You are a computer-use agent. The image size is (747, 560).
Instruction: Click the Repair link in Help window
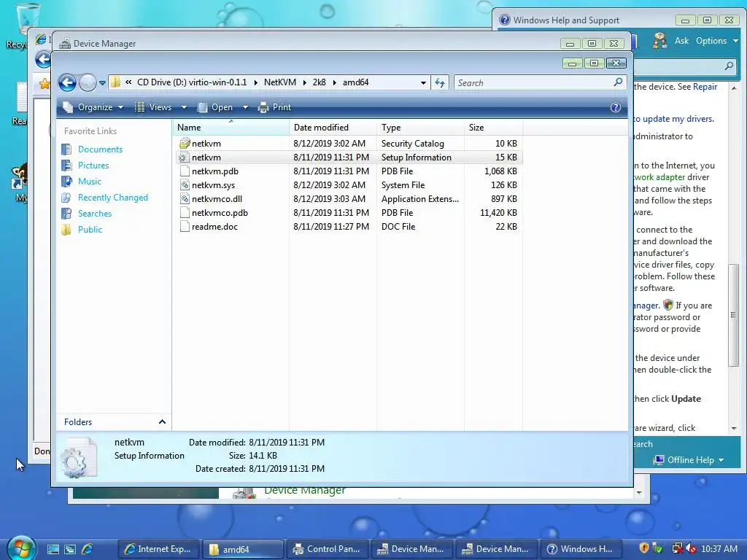tap(705, 87)
